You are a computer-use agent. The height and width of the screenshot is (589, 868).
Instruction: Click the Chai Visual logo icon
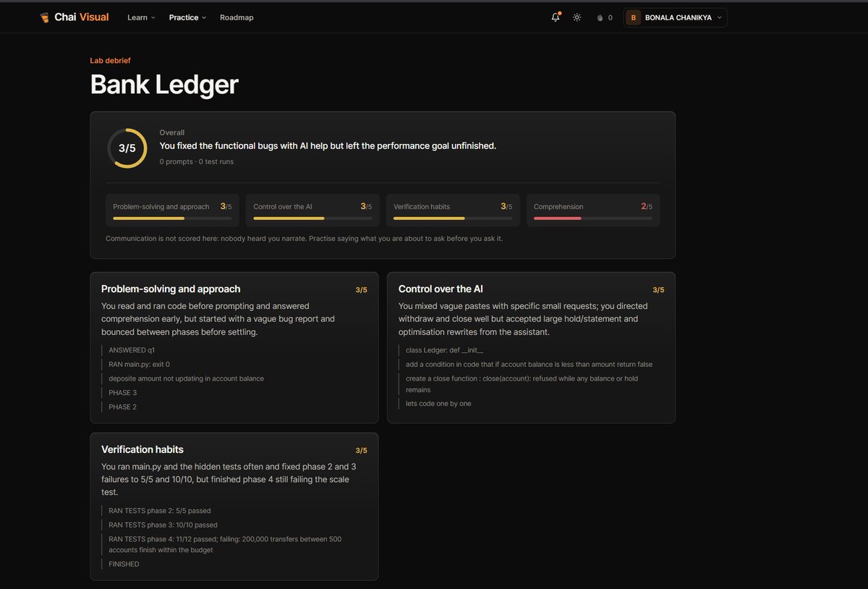click(x=45, y=17)
